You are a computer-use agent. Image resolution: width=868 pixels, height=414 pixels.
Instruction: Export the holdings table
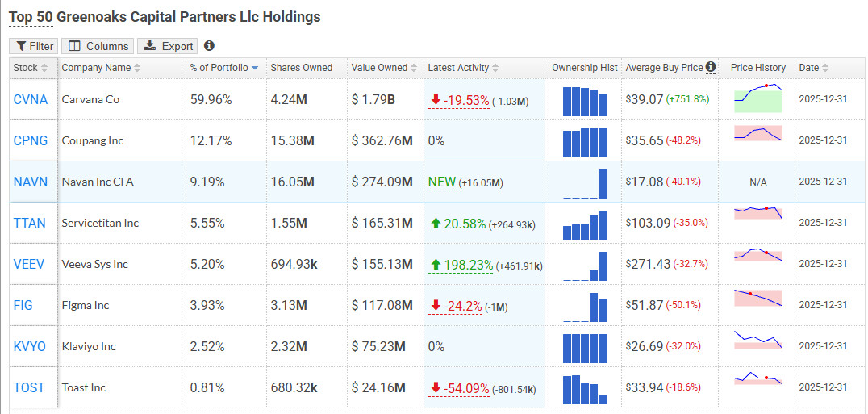coord(168,46)
